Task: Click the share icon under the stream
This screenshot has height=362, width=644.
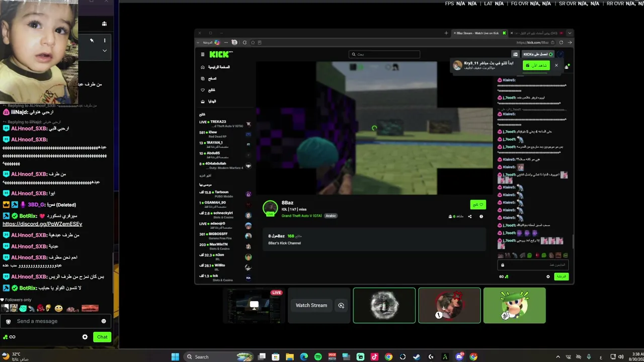Action: pyautogui.click(x=470, y=217)
